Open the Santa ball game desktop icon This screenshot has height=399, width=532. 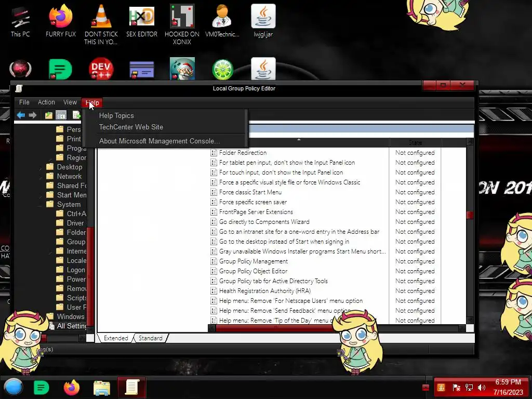(x=182, y=69)
